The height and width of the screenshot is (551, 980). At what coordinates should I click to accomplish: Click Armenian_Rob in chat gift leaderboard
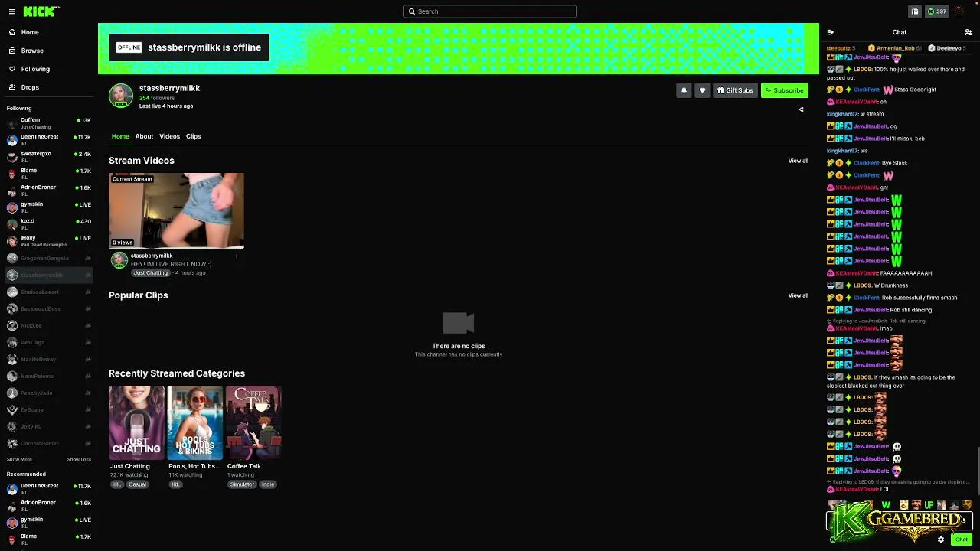[x=895, y=48]
